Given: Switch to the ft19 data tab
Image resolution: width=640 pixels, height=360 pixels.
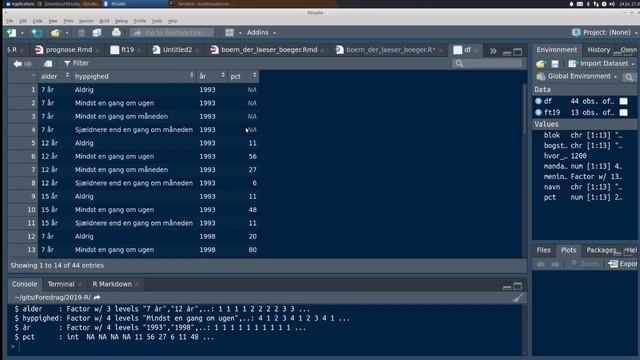Looking at the screenshot, I should (127, 50).
